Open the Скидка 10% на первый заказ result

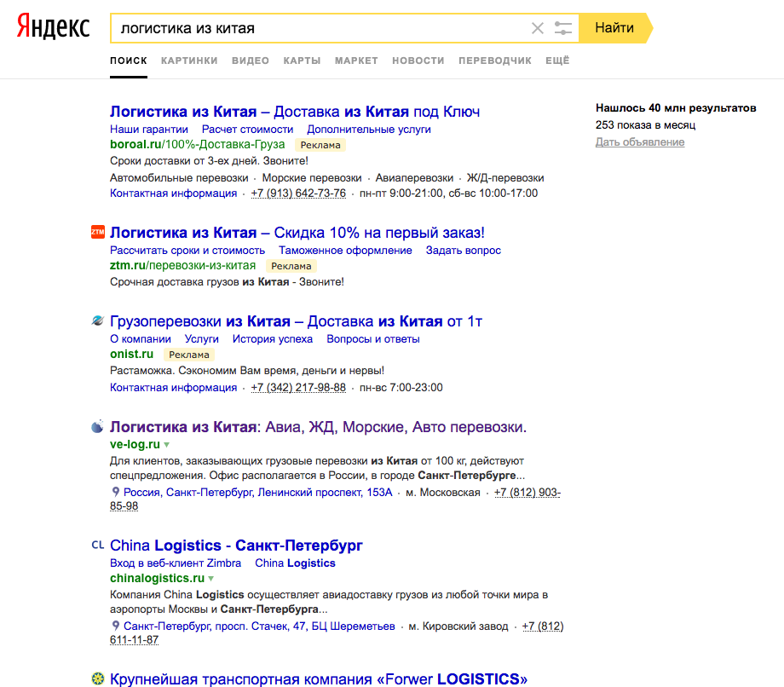(x=297, y=233)
